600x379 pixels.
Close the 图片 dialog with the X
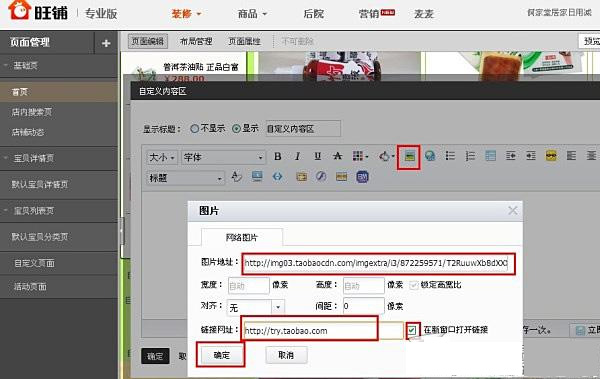[513, 211]
